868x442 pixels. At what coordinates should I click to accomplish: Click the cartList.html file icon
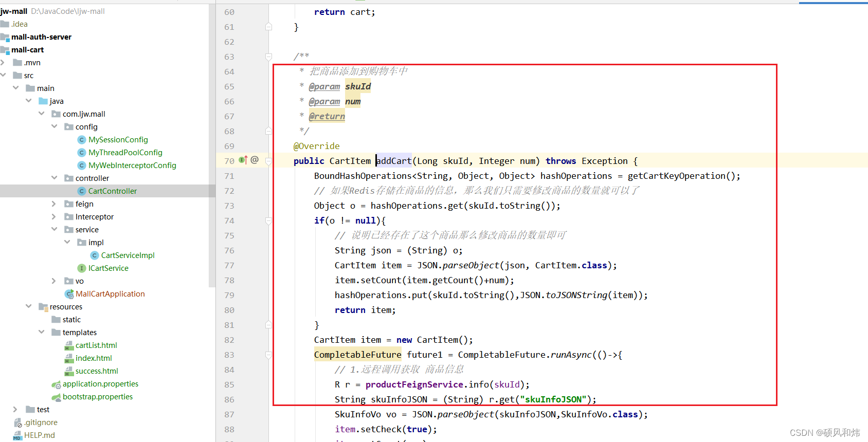pos(69,345)
